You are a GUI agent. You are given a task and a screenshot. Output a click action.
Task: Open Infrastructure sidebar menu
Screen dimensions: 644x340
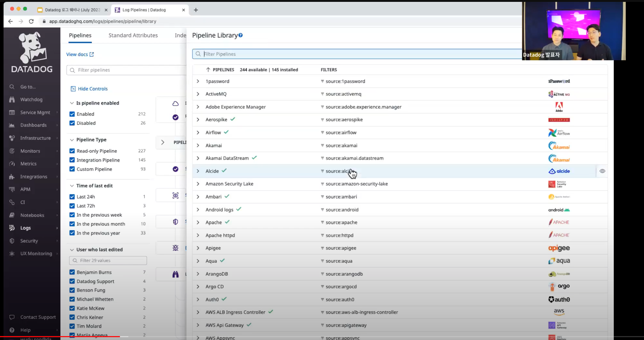[35, 138]
